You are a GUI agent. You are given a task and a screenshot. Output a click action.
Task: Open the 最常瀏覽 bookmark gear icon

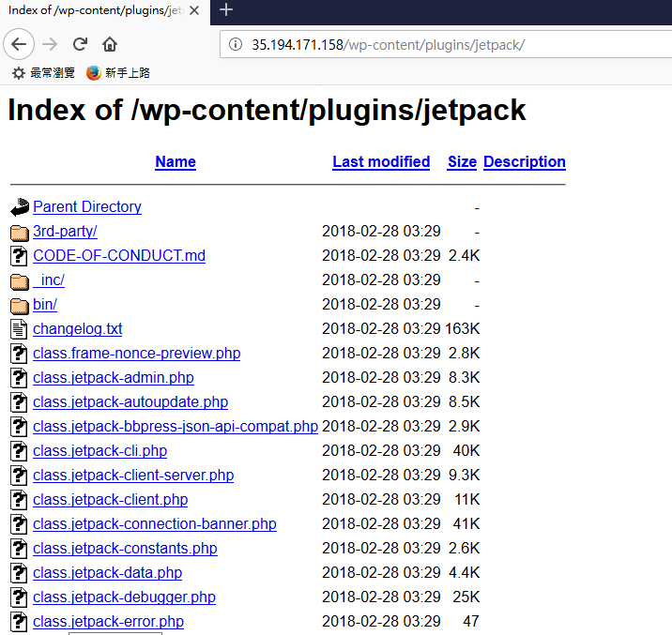[19, 73]
